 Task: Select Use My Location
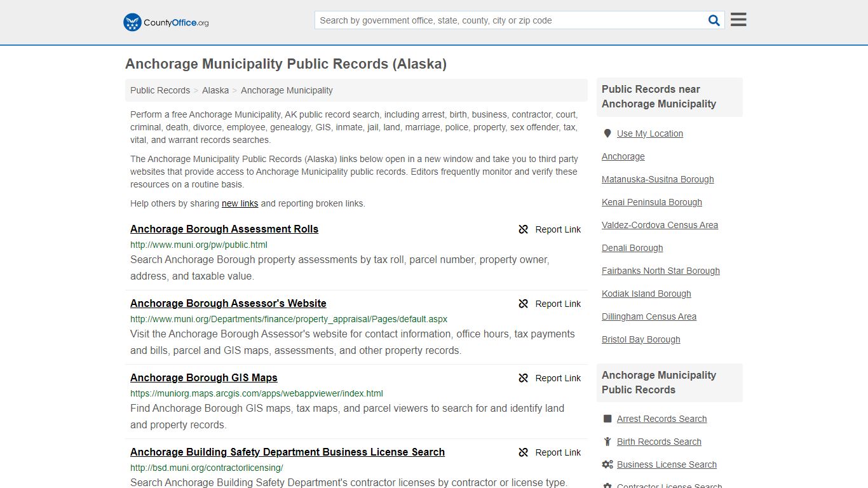point(650,133)
